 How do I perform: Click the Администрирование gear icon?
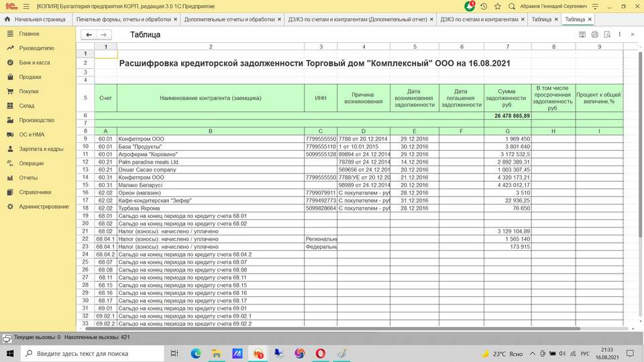[x=10, y=206]
